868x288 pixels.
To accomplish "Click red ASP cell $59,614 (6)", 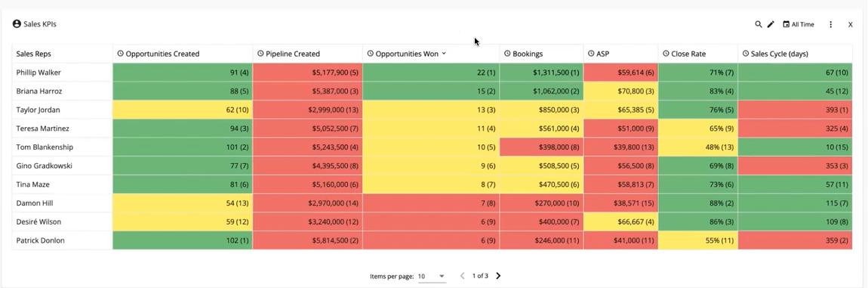I will point(620,73).
